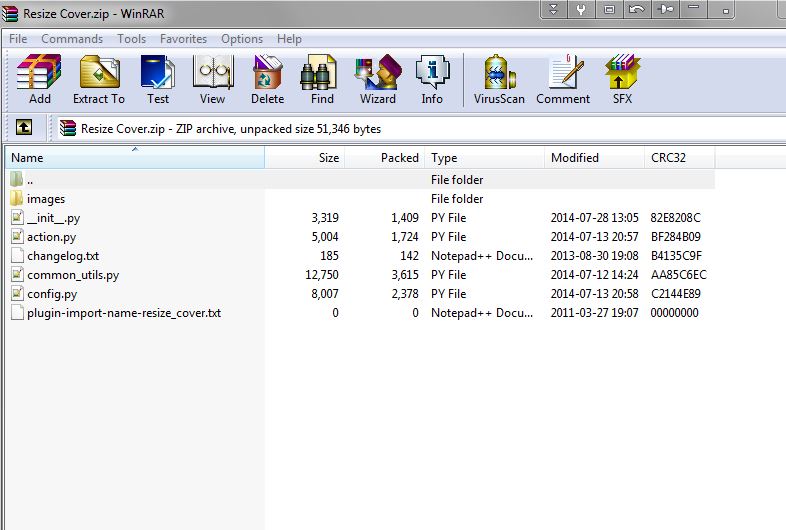Viewport: 786px width, 530px height.
Task: Click packed value 2,378
Action: [405, 294]
